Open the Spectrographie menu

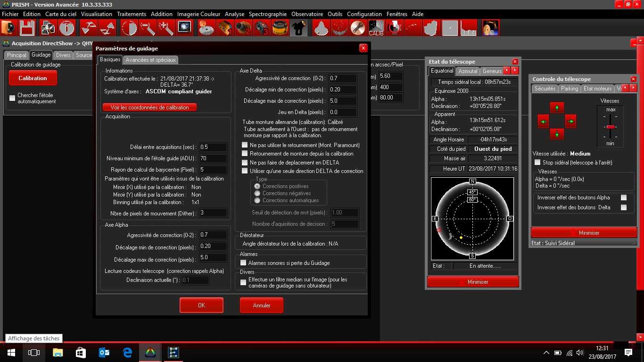tap(267, 14)
